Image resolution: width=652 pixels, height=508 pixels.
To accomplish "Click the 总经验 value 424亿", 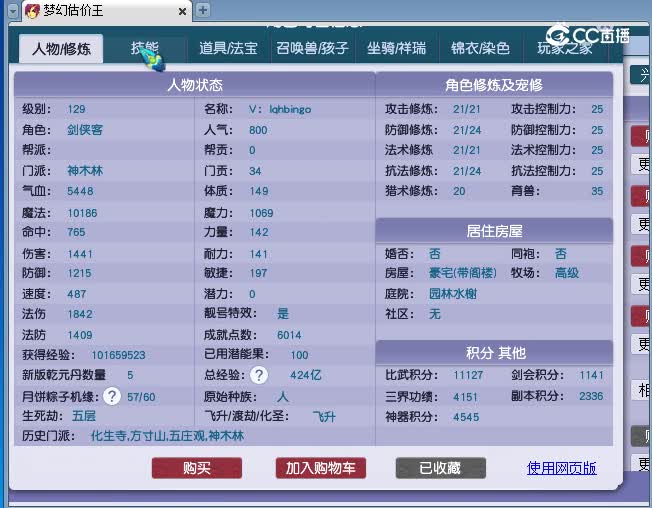I will (306, 375).
